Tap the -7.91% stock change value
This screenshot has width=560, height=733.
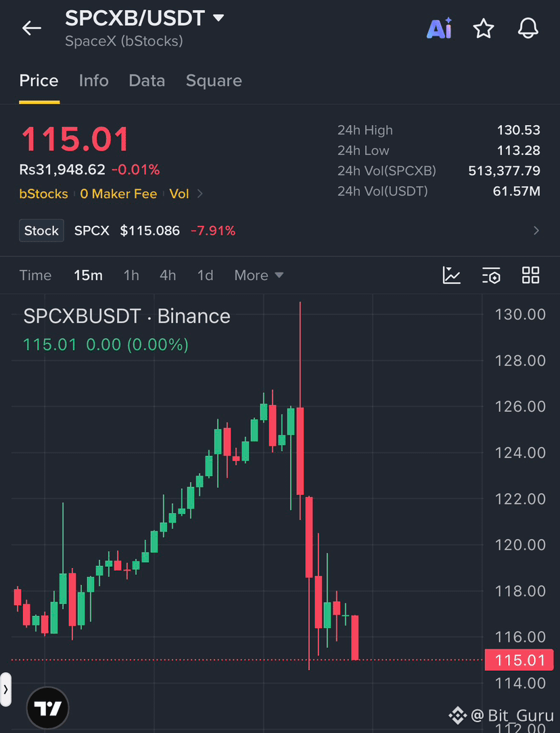click(212, 231)
